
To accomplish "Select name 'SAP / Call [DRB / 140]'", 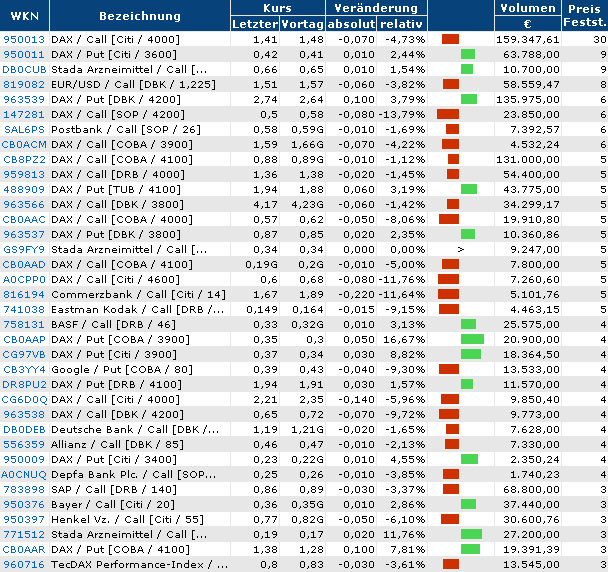I will (114, 489).
